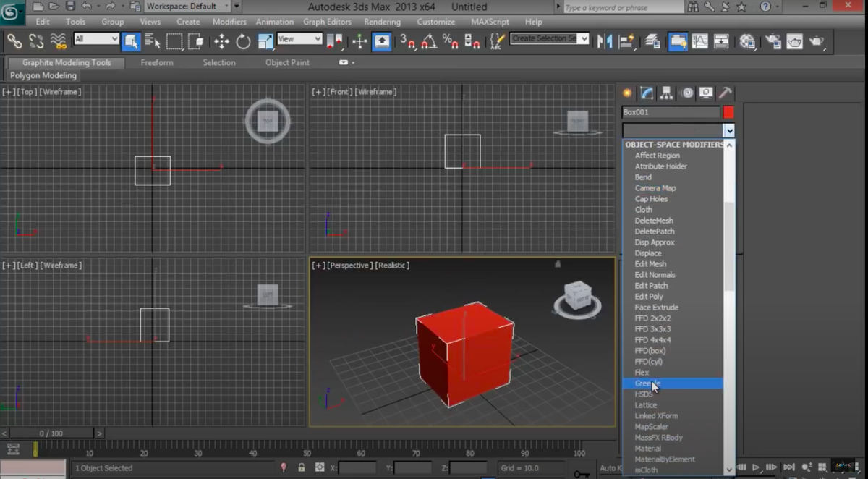
Task: Open the Material Editor sphere icon
Action: tap(747, 41)
